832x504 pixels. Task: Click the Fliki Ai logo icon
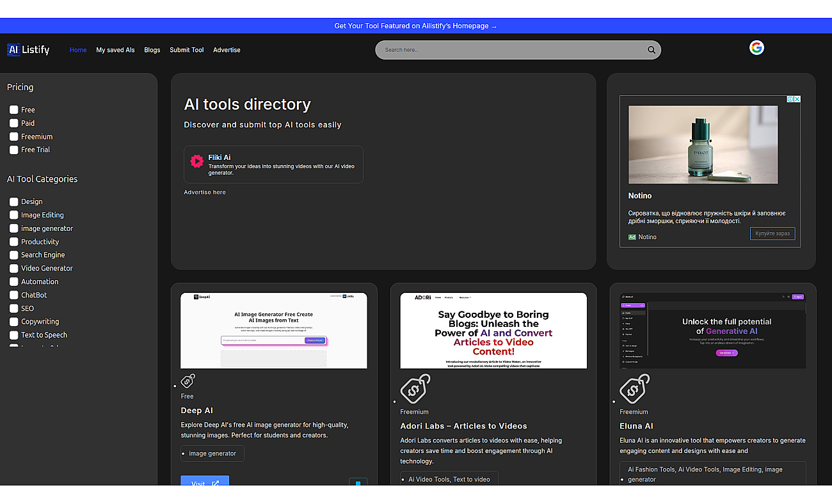click(x=196, y=161)
